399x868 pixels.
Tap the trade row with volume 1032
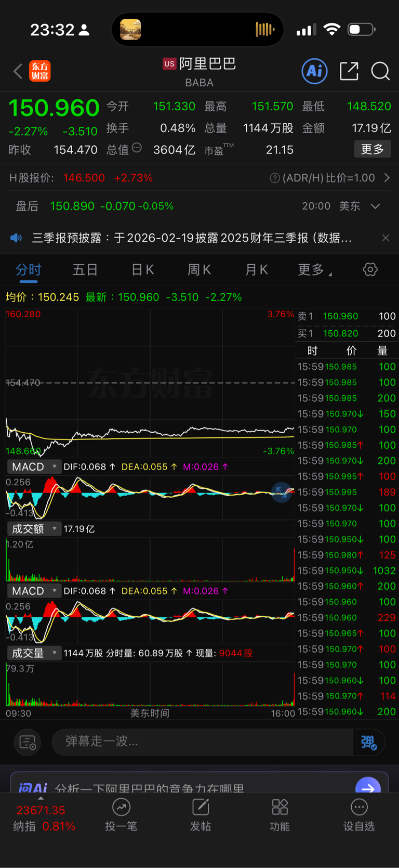(347, 571)
